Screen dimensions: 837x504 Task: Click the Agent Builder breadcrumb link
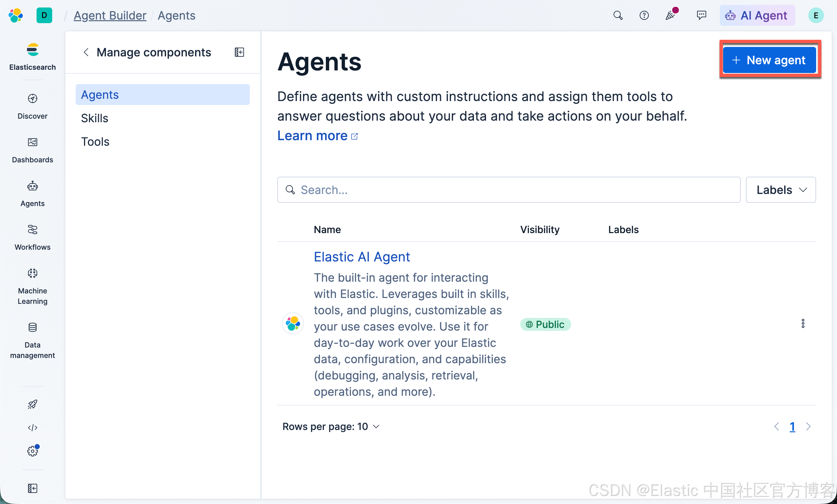(x=110, y=16)
